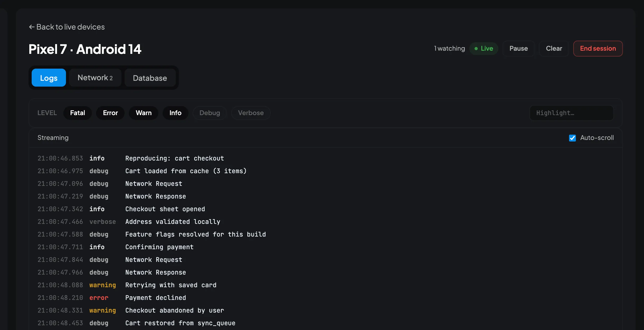Click the Streaming status label
The width and height of the screenshot is (644, 330).
[x=53, y=138]
